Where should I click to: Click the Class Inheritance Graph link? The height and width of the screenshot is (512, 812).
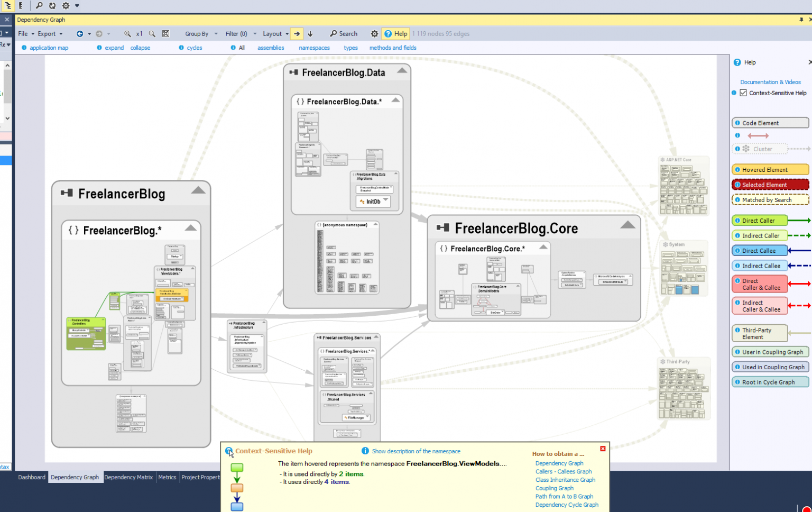coord(565,480)
